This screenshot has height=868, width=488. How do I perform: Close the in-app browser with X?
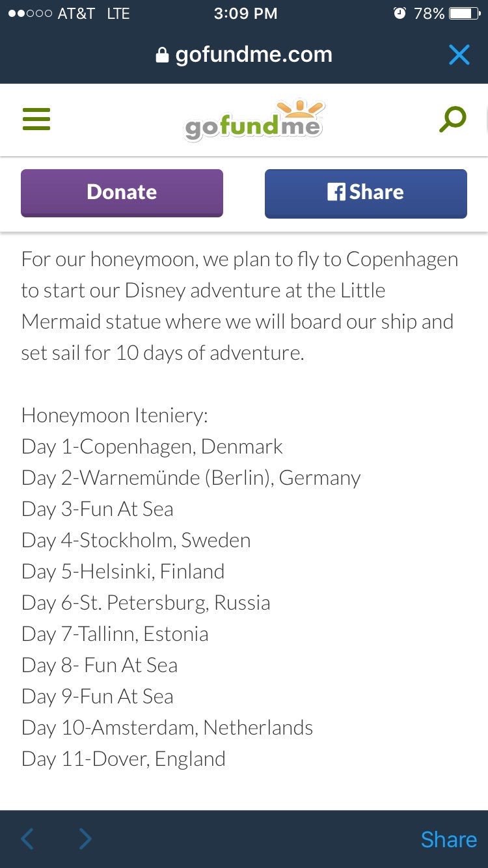tap(459, 55)
